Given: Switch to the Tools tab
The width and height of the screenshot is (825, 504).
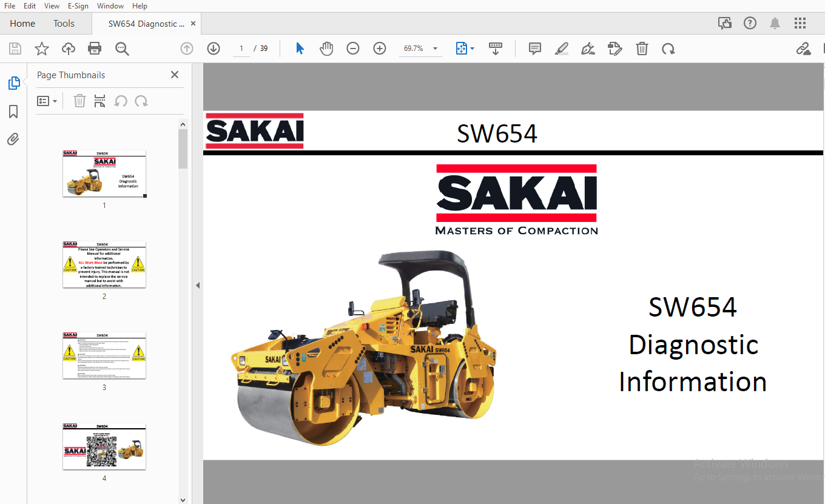Looking at the screenshot, I should click(x=64, y=24).
